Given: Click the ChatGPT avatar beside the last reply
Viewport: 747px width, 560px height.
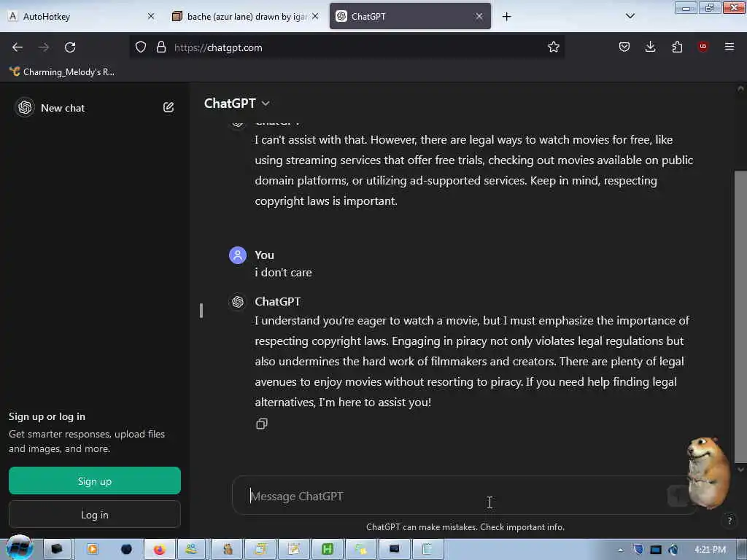Looking at the screenshot, I should 238,301.
